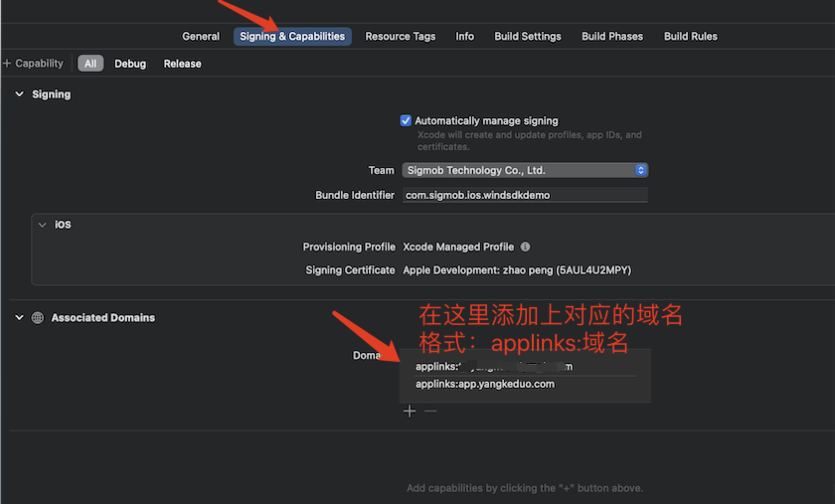Screen dimensions: 835x504
Task: Add a new Capability
Action: (33, 64)
